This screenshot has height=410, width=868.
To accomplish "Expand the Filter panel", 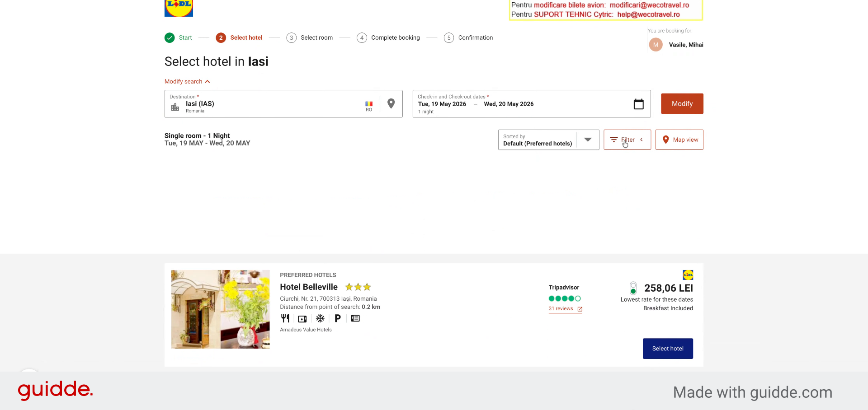I will point(627,140).
